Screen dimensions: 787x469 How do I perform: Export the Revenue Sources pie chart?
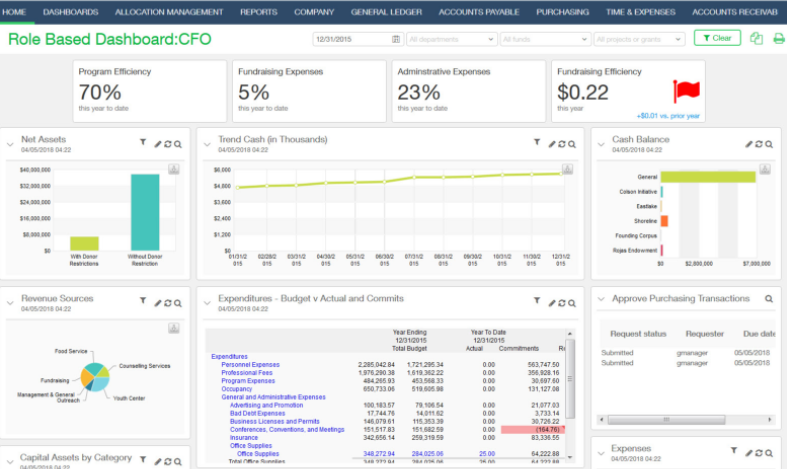(x=174, y=328)
